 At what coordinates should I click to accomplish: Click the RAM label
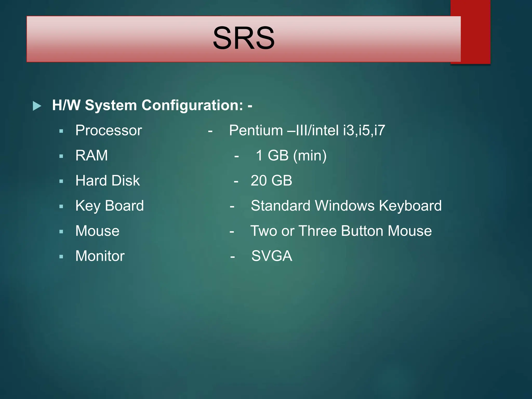[91, 155]
